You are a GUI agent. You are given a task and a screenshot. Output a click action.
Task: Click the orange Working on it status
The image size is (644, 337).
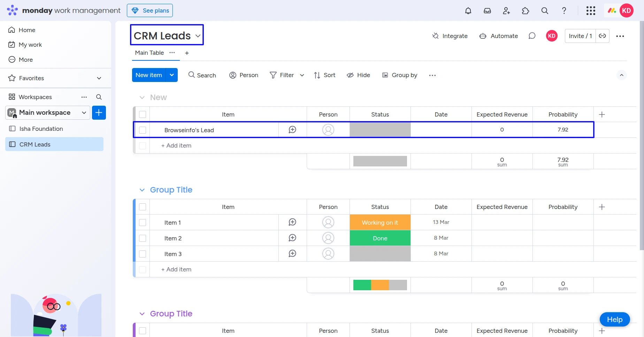click(380, 223)
